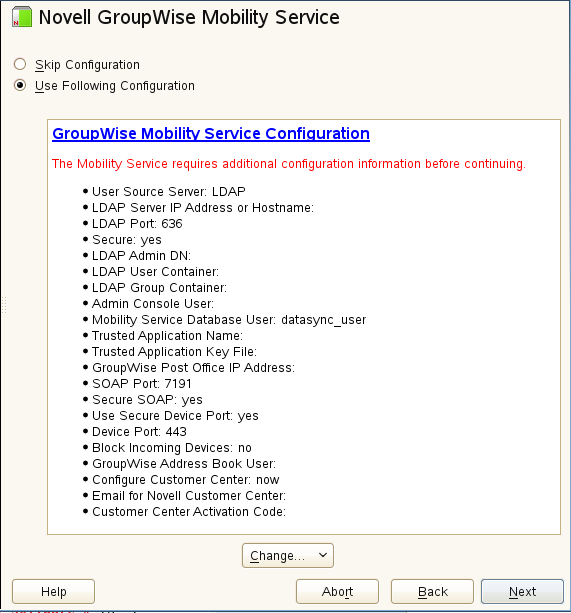Click the 'Admin Console User:' entry
571x613 pixels.
(153, 304)
